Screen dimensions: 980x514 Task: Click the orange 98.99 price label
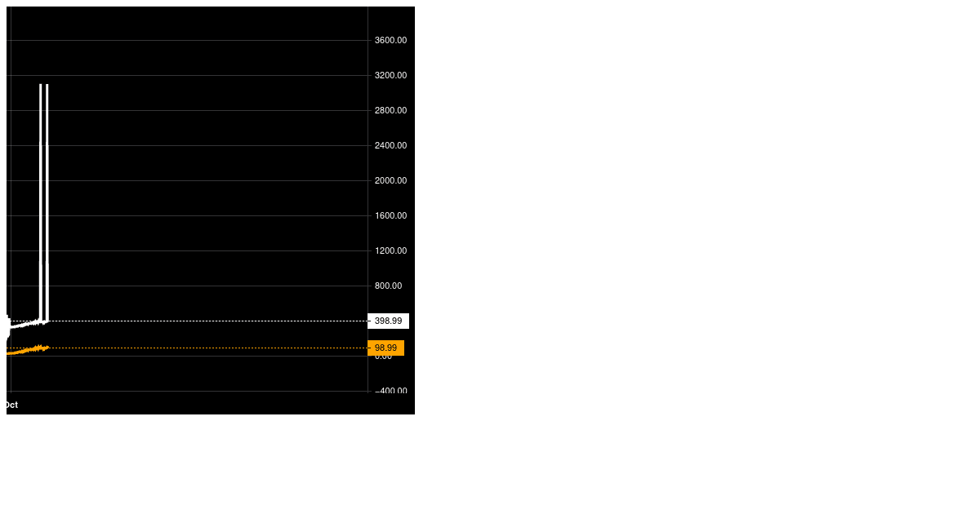point(385,348)
